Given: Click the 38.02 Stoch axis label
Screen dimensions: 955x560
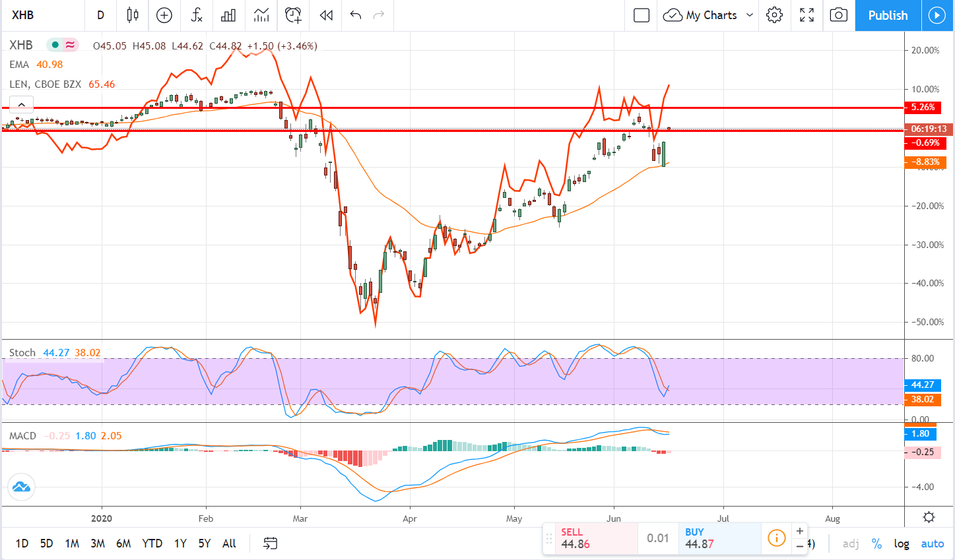Looking at the screenshot, I should point(922,399).
